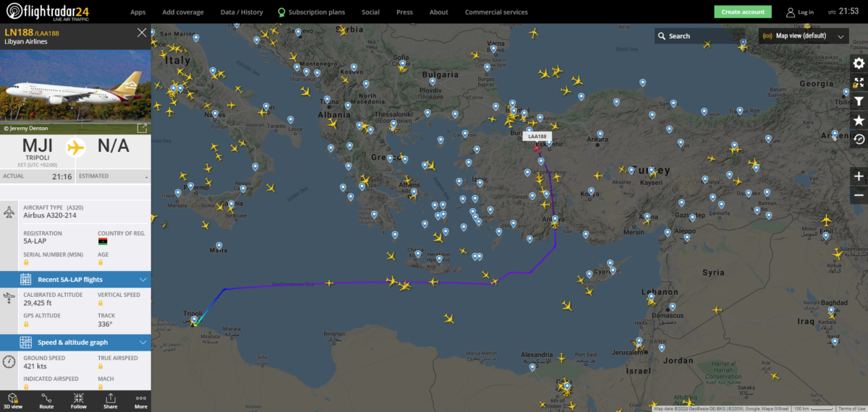868x412 pixels.
Task: Open Commercial services menu
Action: [x=496, y=12]
